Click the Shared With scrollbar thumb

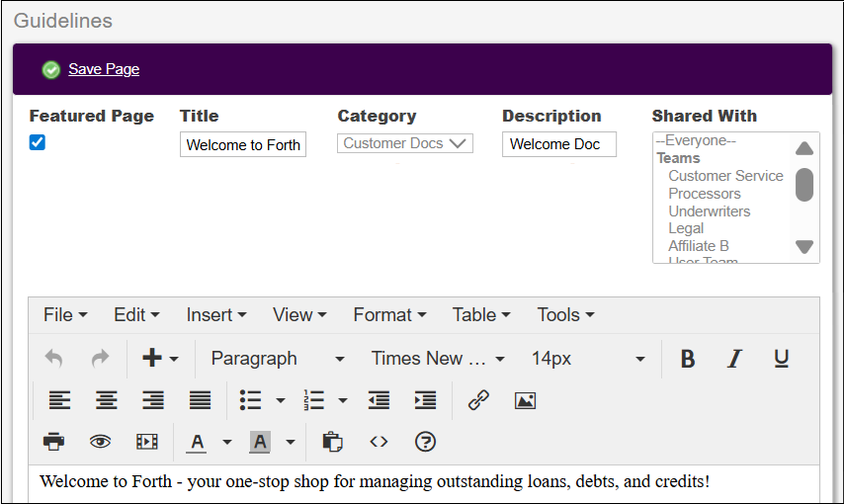(804, 185)
